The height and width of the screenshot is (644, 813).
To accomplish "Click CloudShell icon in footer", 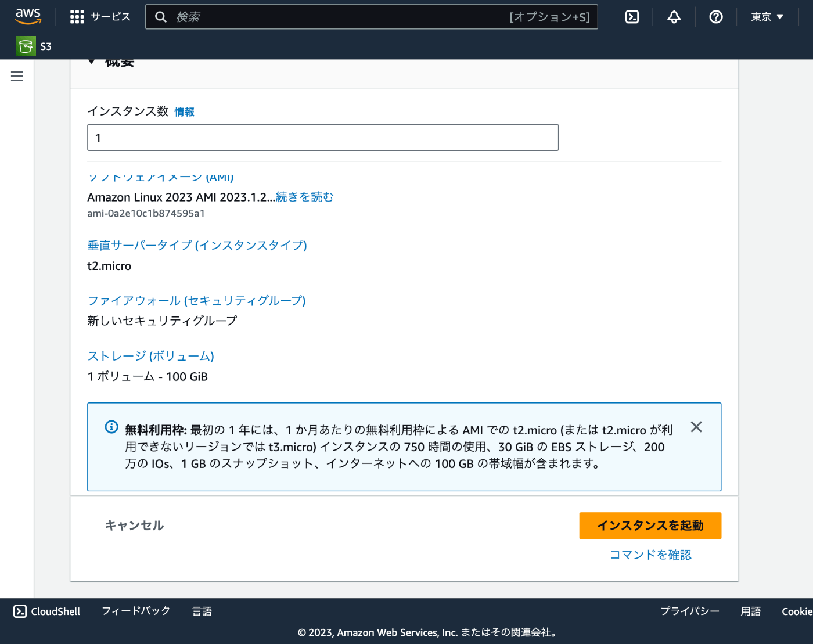I will (x=20, y=611).
